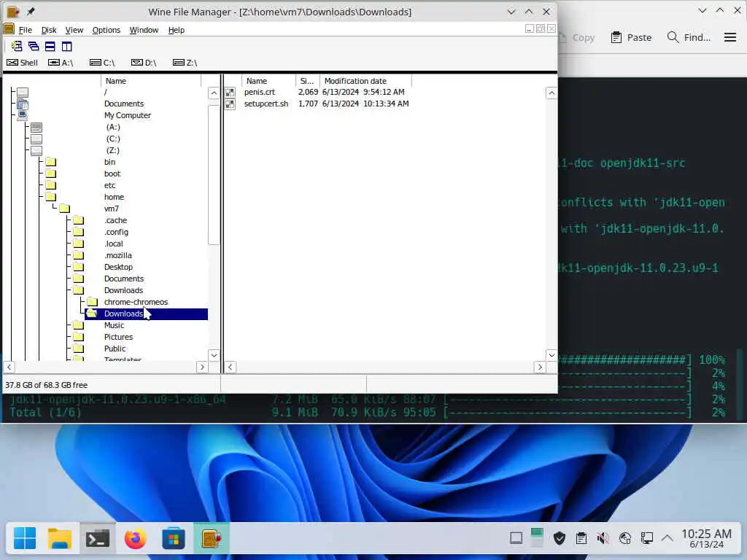Select the Public folder
747x560 pixels.
coord(115,349)
